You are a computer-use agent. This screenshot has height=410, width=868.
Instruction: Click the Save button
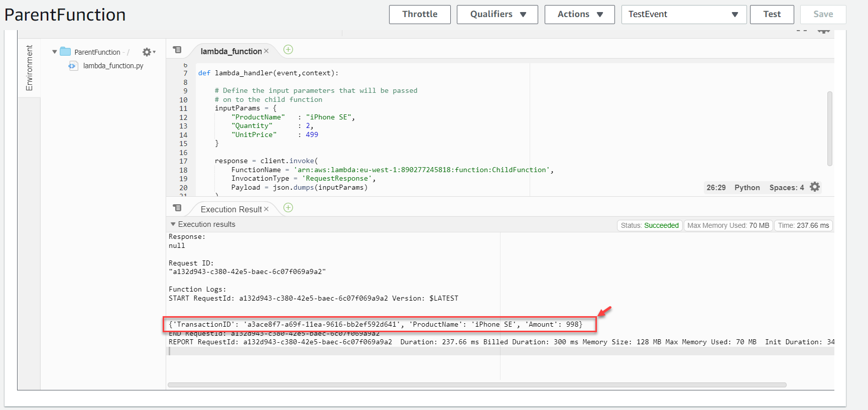click(822, 15)
